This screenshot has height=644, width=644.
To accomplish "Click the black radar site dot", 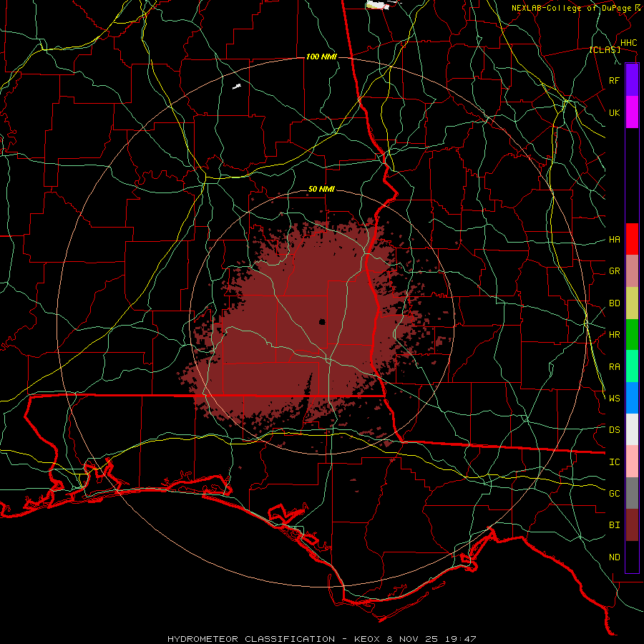I will point(322,321).
